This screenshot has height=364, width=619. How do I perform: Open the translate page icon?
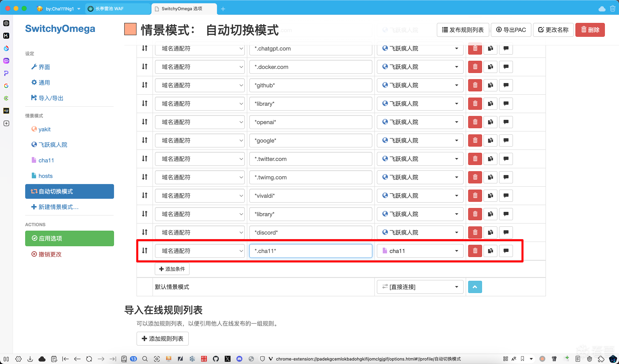coord(514,359)
